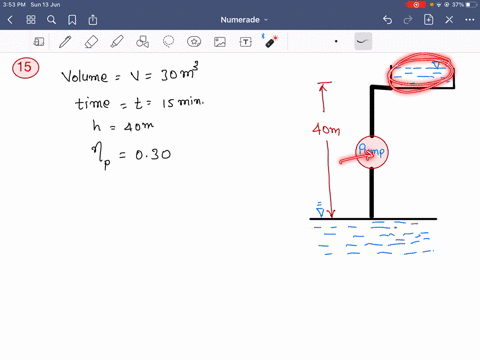Choose the small dot stroke size
This screenshot has width=480, height=360.
pyautogui.click(x=336, y=41)
